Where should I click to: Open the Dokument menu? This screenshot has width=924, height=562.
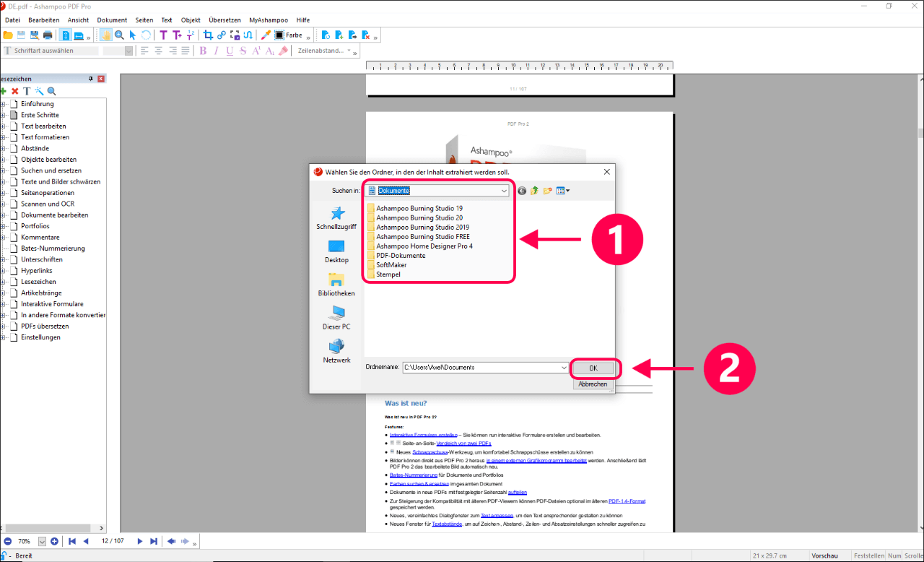point(112,20)
